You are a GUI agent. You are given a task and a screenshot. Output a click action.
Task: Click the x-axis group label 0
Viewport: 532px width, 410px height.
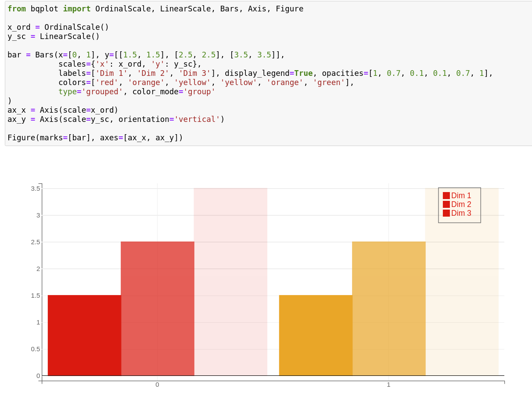[x=158, y=385]
